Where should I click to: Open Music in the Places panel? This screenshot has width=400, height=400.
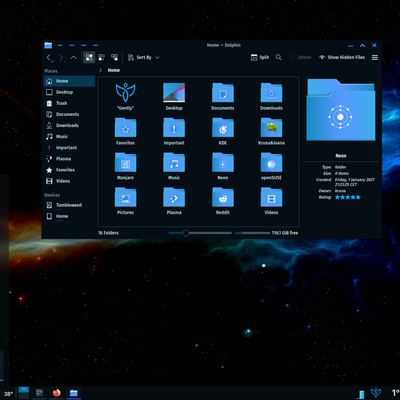pyautogui.click(x=69, y=136)
